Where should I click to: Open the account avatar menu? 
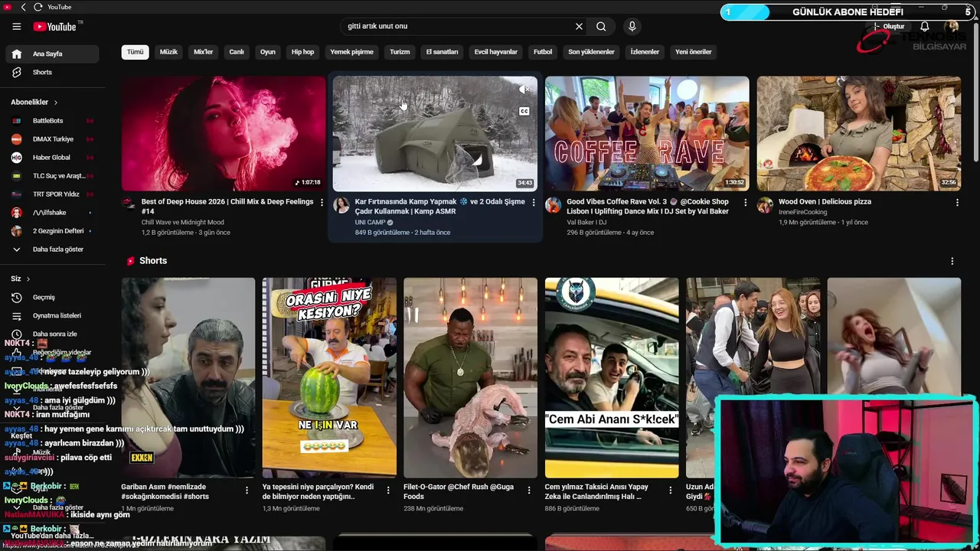tap(952, 27)
